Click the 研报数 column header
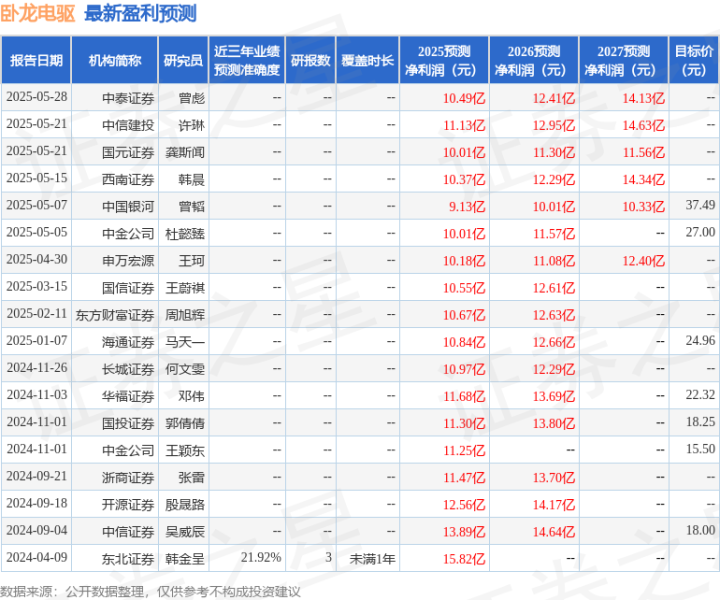 pos(311,60)
